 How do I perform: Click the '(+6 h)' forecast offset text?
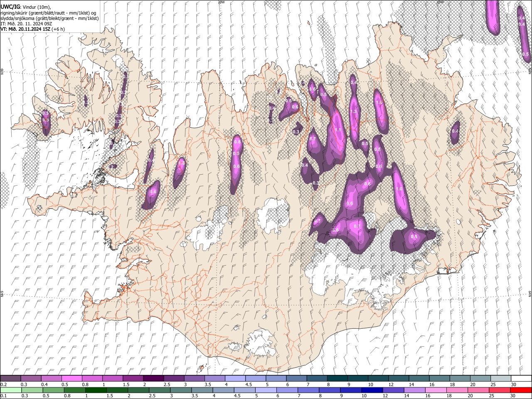pyautogui.click(x=59, y=29)
